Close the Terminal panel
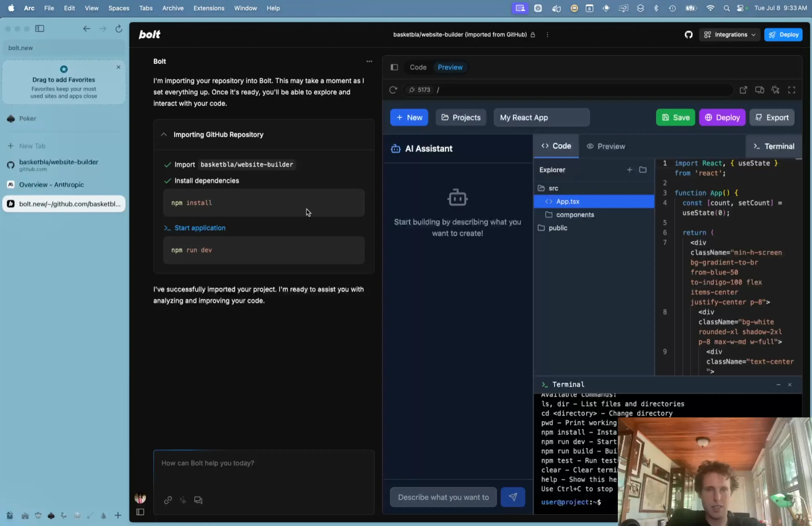 pos(789,385)
